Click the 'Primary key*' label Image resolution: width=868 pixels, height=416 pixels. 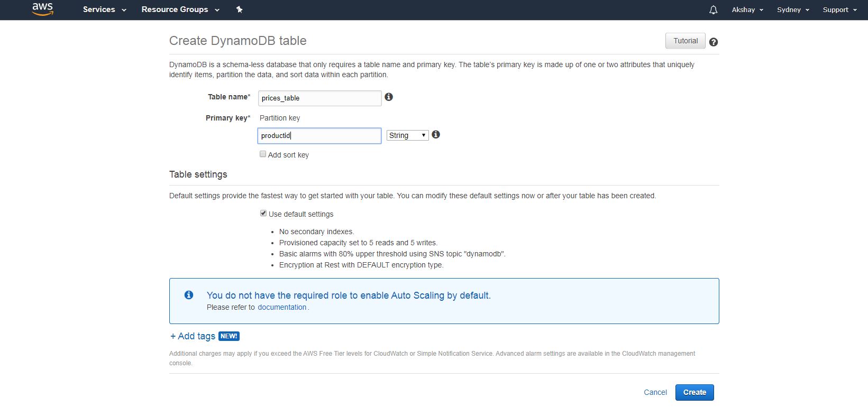[228, 118]
